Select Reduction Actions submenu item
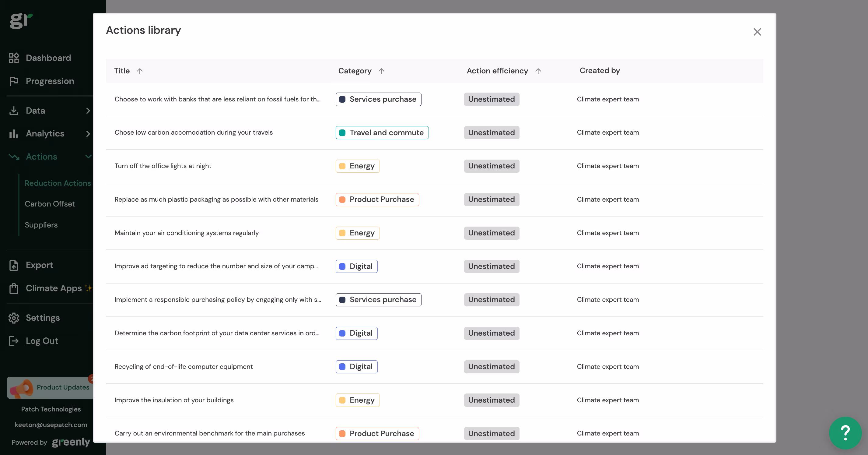Screen dimensions: 868x455 click(x=58, y=183)
